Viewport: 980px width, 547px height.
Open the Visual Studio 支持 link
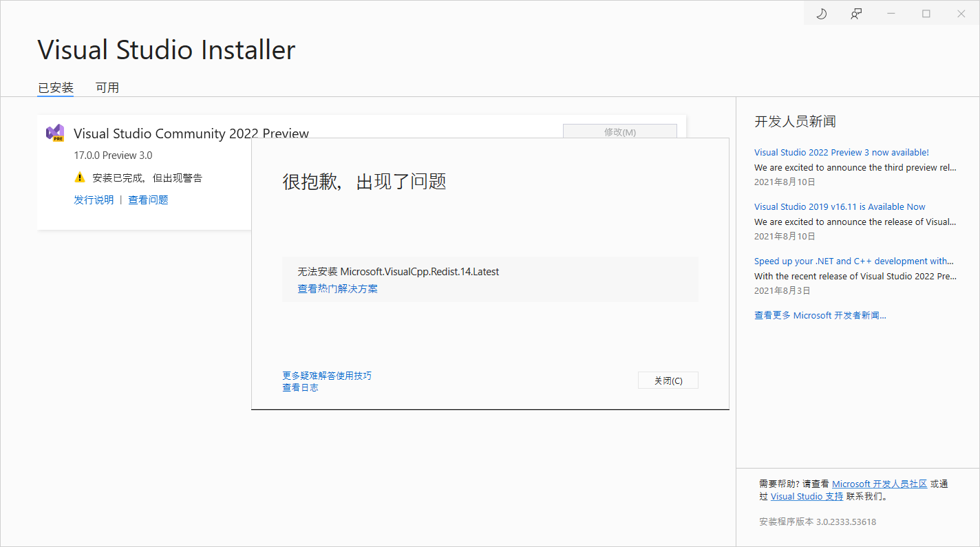click(807, 496)
